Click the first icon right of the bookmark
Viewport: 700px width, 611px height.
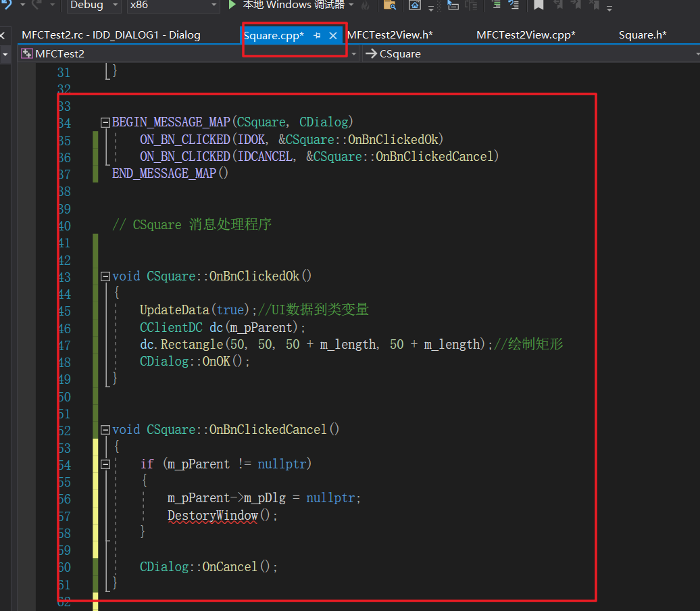(x=558, y=5)
